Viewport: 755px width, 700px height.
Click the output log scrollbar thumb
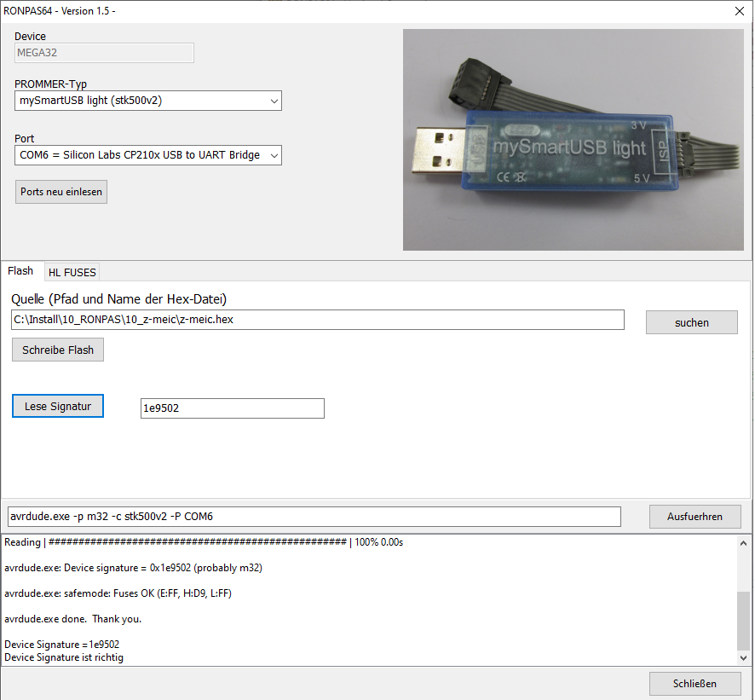tap(743, 621)
